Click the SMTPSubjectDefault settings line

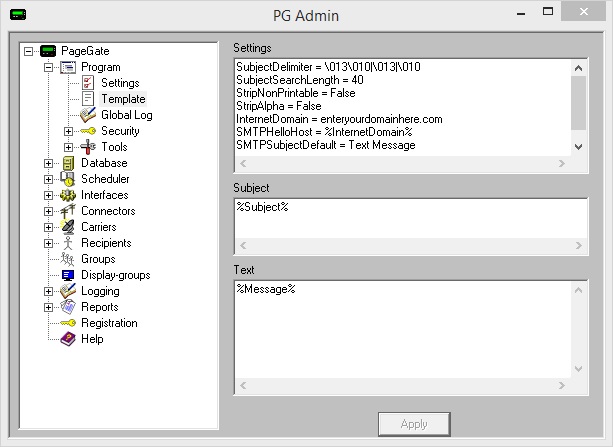pos(326,145)
